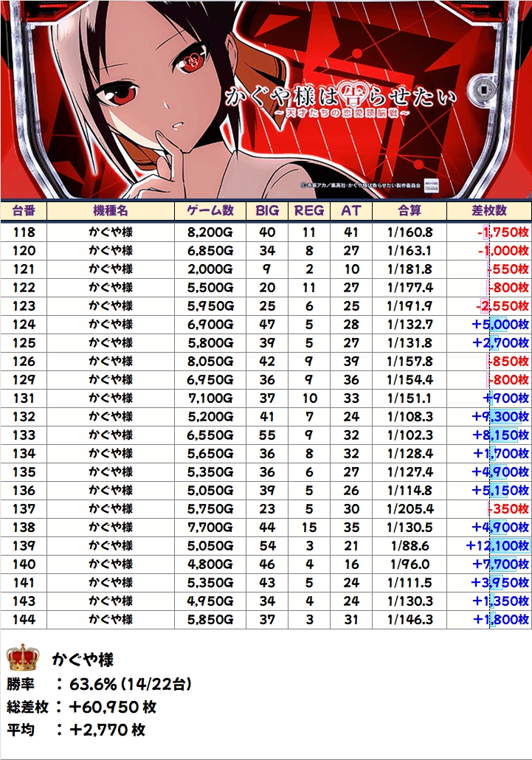Click the +5,150枚 difference value
The width and height of the screenshot is (532, 760).
[x=500, y=490]
